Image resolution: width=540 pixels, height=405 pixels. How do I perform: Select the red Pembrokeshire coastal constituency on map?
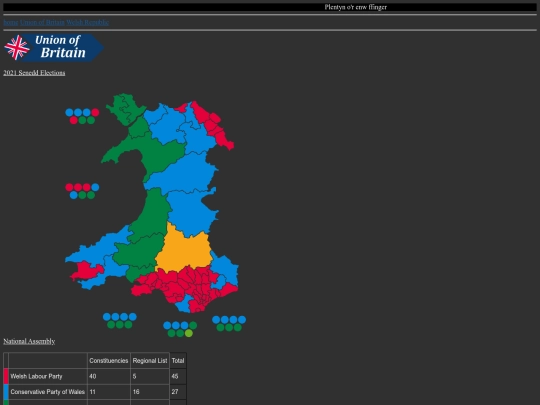point(86,271)
